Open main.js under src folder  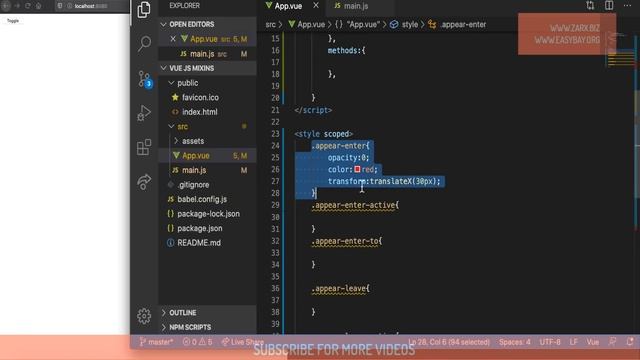pos(207,170)
